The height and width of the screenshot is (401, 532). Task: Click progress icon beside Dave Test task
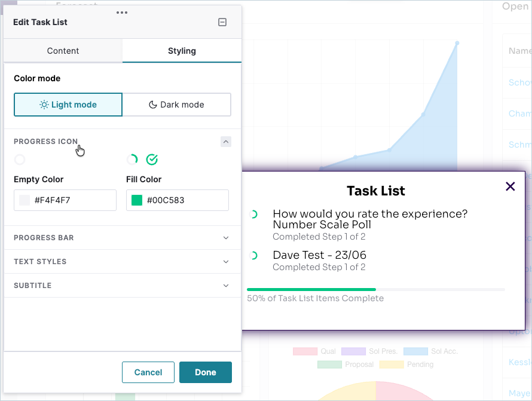click(x=253, y=255)
